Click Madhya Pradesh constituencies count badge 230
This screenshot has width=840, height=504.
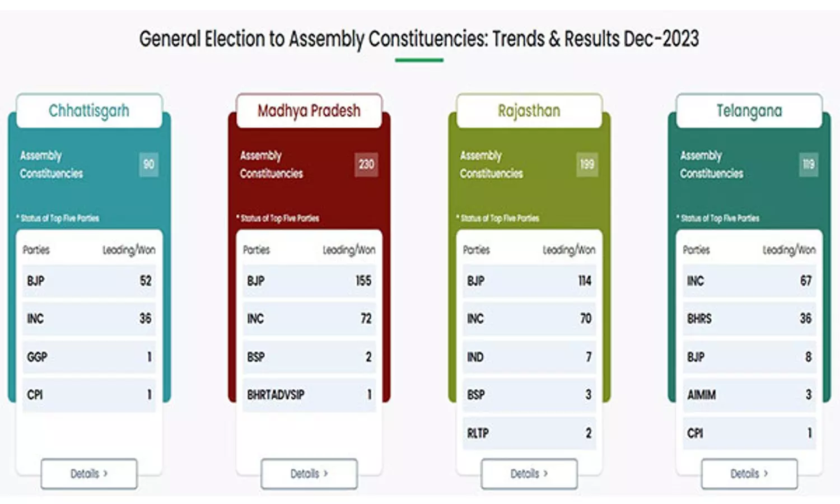click(366, 164)
